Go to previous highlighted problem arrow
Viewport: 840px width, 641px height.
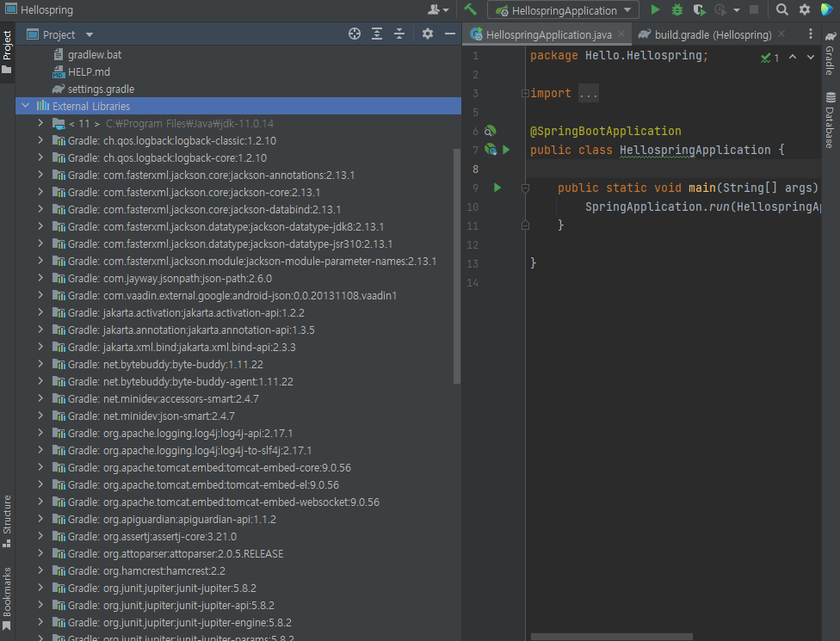(793, 57)
